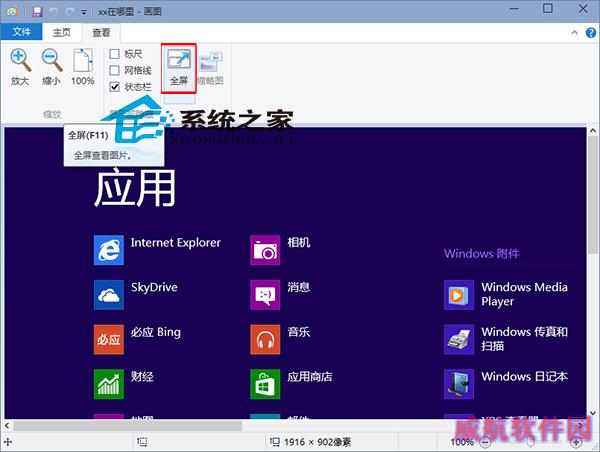Screen dimensions: 600x452
Task: Click the 应用 heading on canvas
Action: coord(135,189)
